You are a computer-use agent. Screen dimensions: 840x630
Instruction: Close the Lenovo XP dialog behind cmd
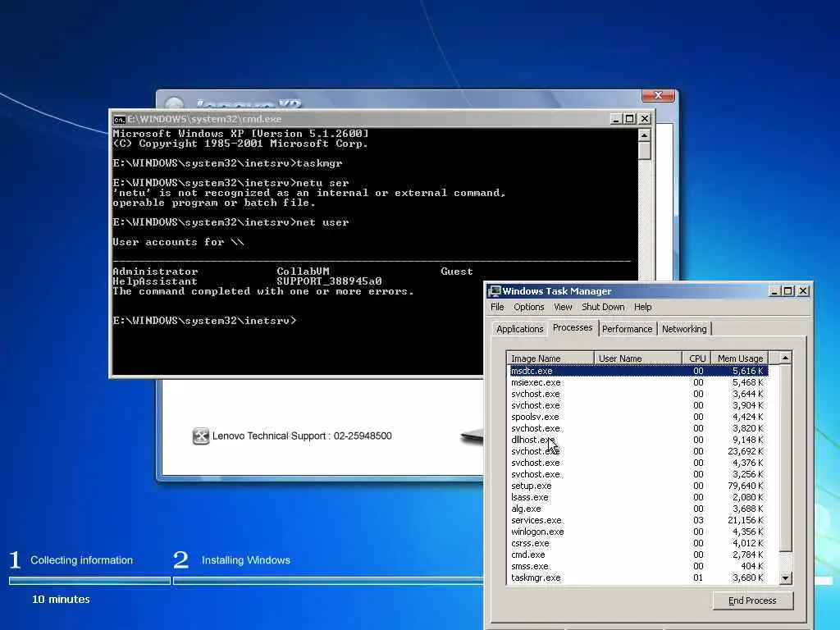(x=659, y=95)
